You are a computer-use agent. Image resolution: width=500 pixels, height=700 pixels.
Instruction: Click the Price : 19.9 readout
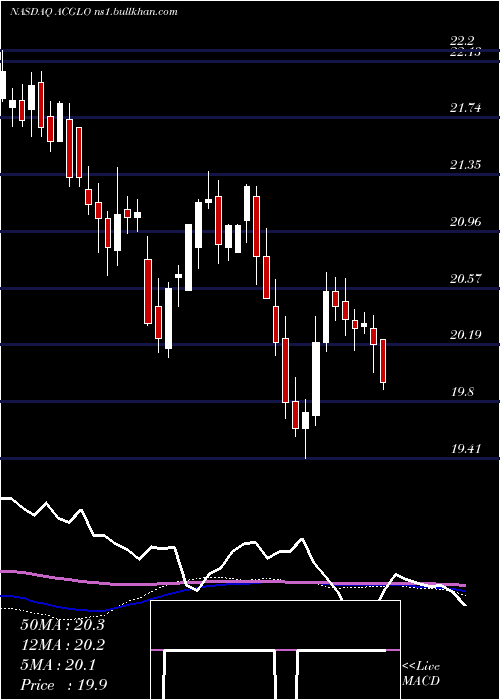tap(63, 685)
